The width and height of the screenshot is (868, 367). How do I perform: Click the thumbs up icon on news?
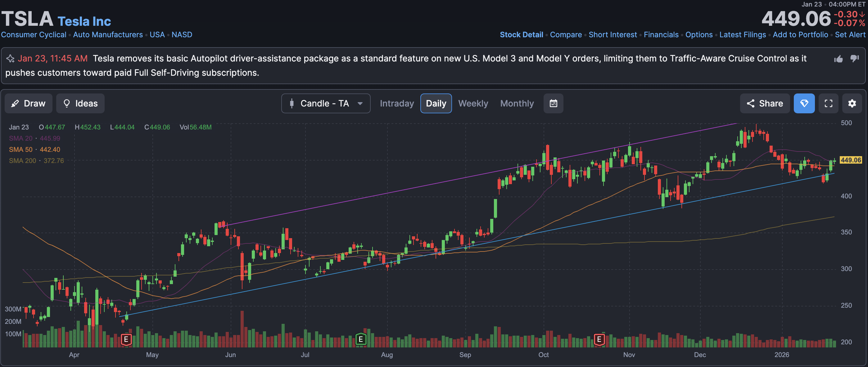click(838, 59)
